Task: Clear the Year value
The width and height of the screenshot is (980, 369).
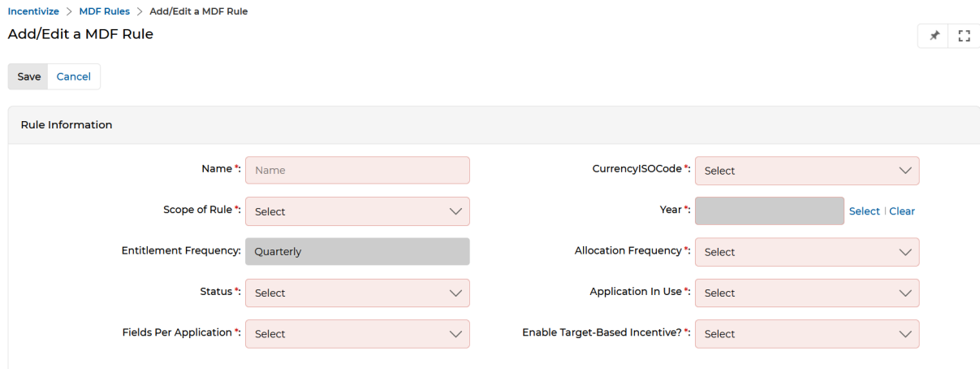Action: 902,211
